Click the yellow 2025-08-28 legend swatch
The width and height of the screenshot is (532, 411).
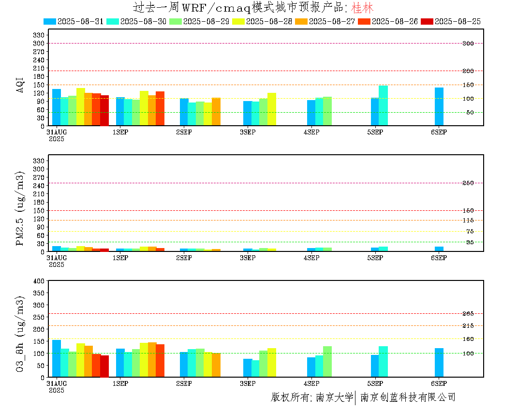238,21
